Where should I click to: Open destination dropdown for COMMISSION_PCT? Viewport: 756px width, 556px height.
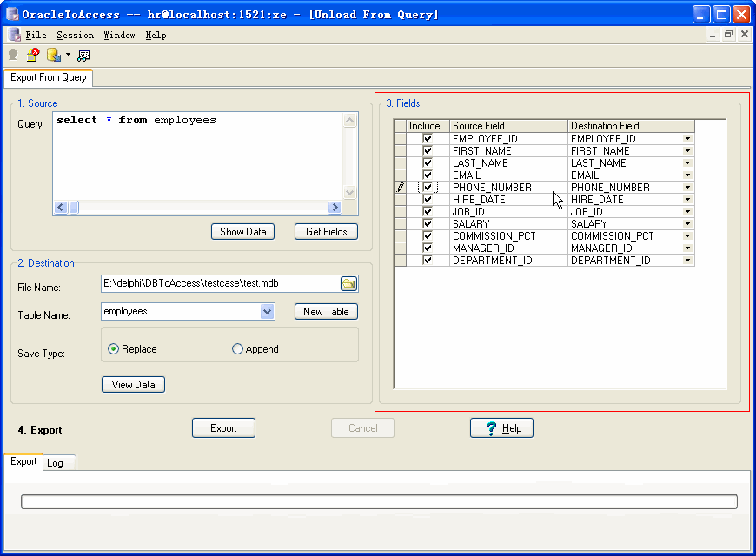tap(687, 235)
